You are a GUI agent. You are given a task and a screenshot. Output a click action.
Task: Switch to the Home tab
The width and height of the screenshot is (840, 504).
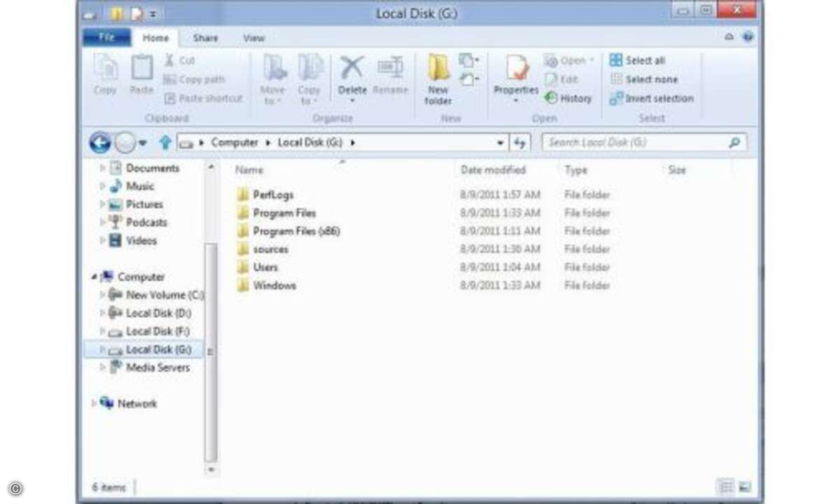click(155, 38)
